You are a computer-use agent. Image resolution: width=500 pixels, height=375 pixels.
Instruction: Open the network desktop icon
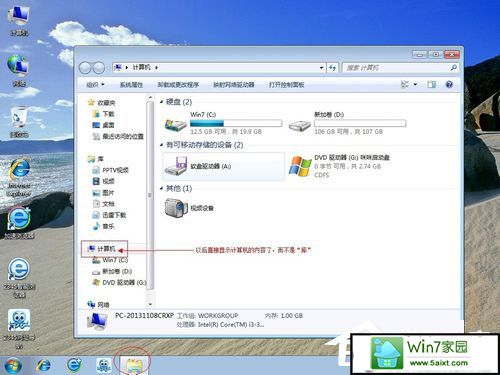click(x=19, y=71)
